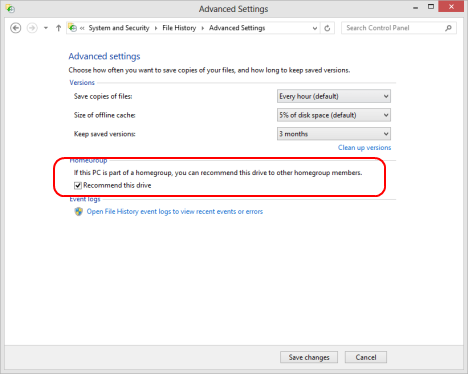Screen dimensions: 468x374
Task: Expand arrow after System and Security breadcrumb
Action: point(156,28)
